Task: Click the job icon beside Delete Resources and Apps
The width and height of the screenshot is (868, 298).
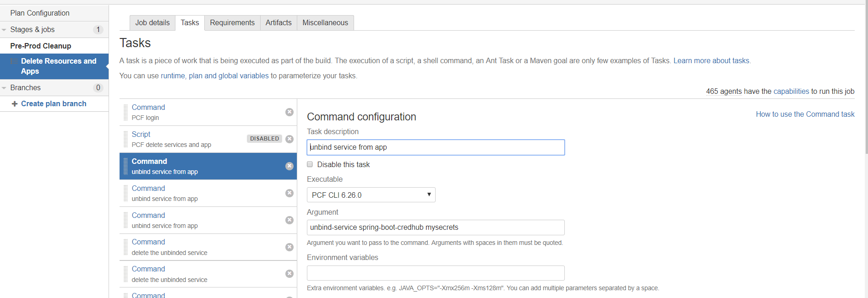Action: click(14, 61)
